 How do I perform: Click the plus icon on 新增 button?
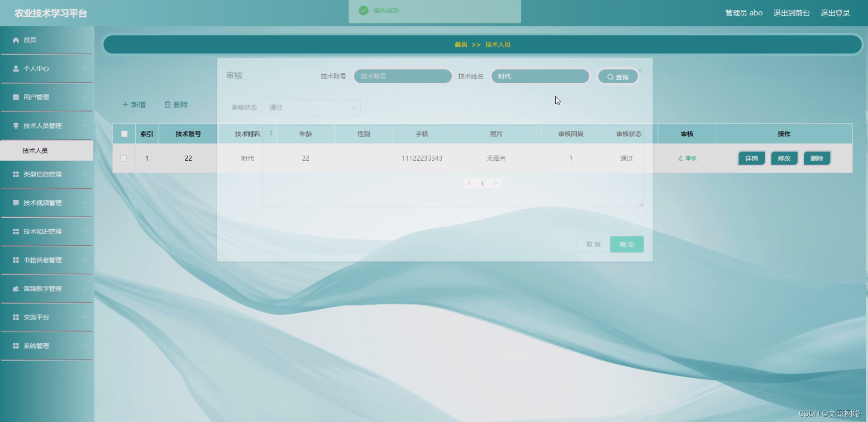pos(125,104)
